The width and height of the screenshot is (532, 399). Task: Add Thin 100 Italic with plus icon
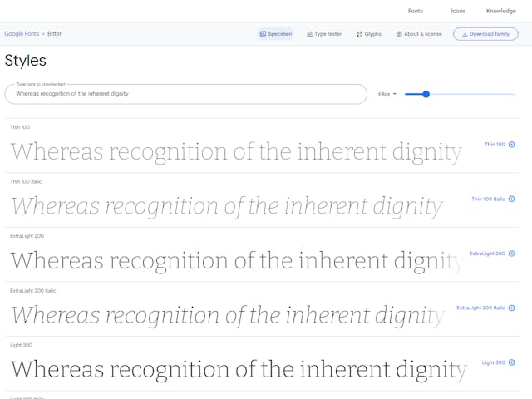coord(512,199)
